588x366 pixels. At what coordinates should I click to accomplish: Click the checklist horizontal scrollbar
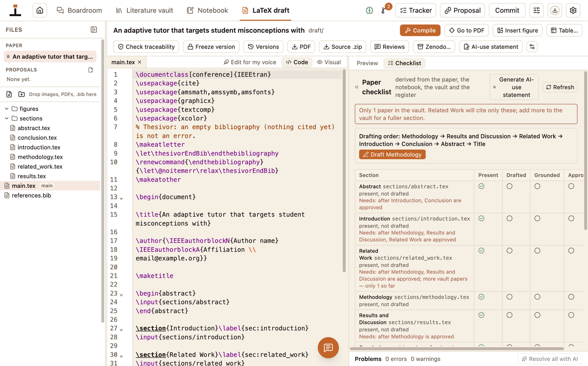(x=457, y=349)
